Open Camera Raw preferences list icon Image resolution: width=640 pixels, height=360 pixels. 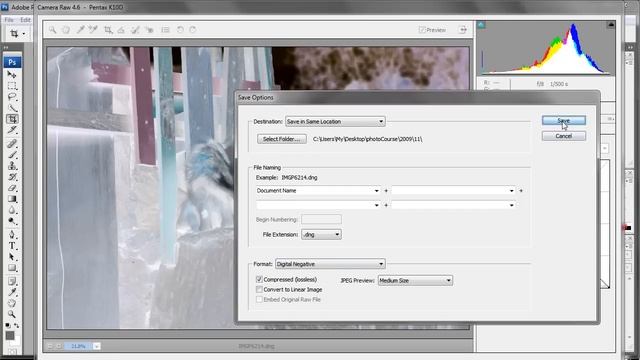165,30
